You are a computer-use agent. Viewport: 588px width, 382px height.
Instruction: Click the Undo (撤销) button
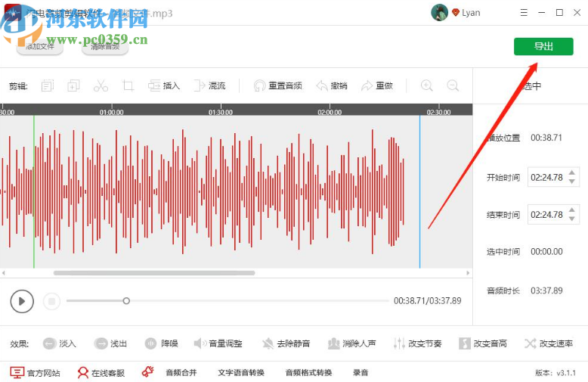pos(332,86)
